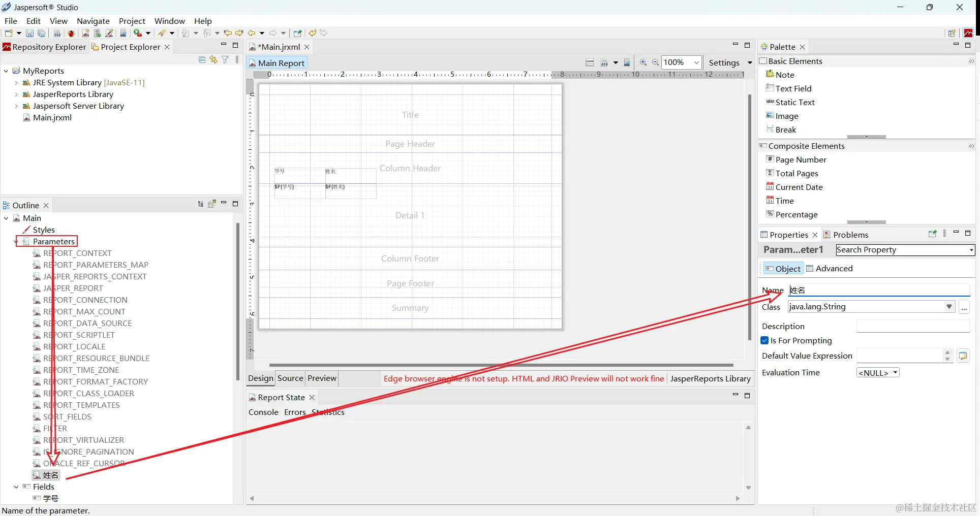Viewport: 980px width, 516px height.
Task: Expand the JRE System Library node
Action: 16,83
